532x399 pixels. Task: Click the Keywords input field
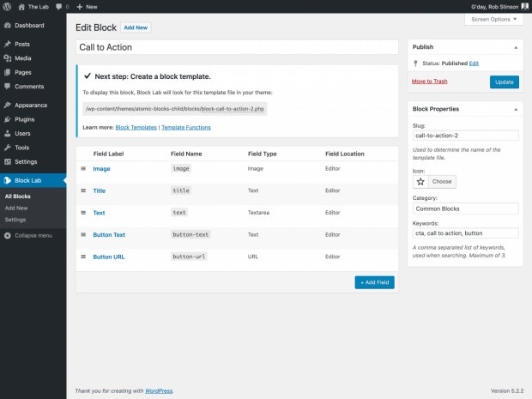click(x=465, y=233)
